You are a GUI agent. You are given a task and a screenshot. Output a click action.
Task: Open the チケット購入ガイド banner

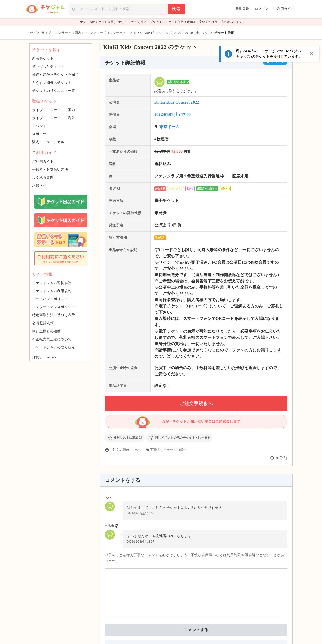(x=61, y=220)
